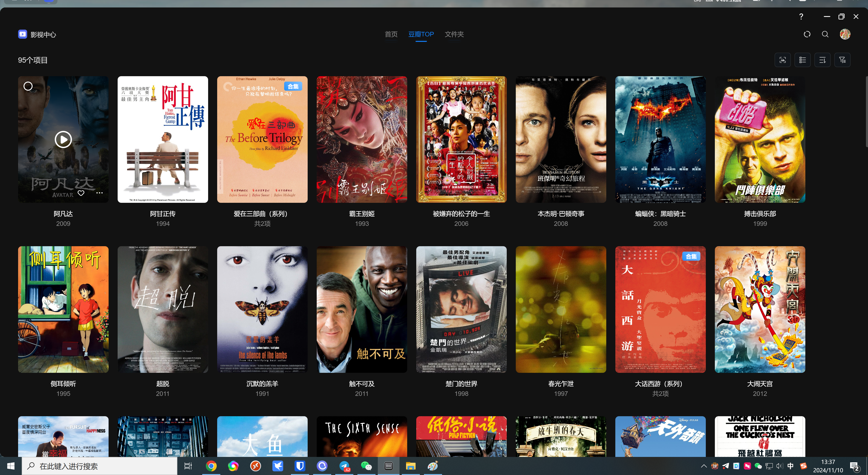Open the 飞越杜鹃窝 poster
868x475 pixels.
click(x=760, y=436)
